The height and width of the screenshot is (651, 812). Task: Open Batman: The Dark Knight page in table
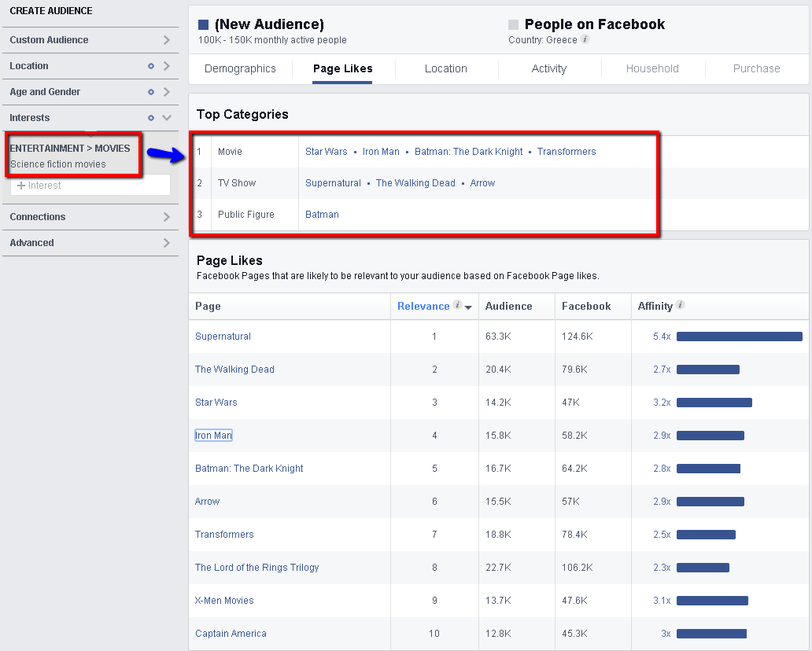[249, 469]
